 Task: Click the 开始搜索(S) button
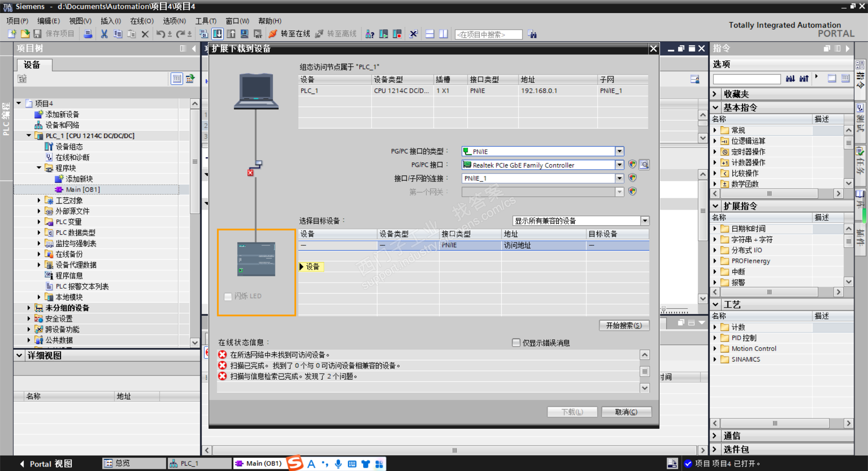pyautogui.click(x=624, y=325)
